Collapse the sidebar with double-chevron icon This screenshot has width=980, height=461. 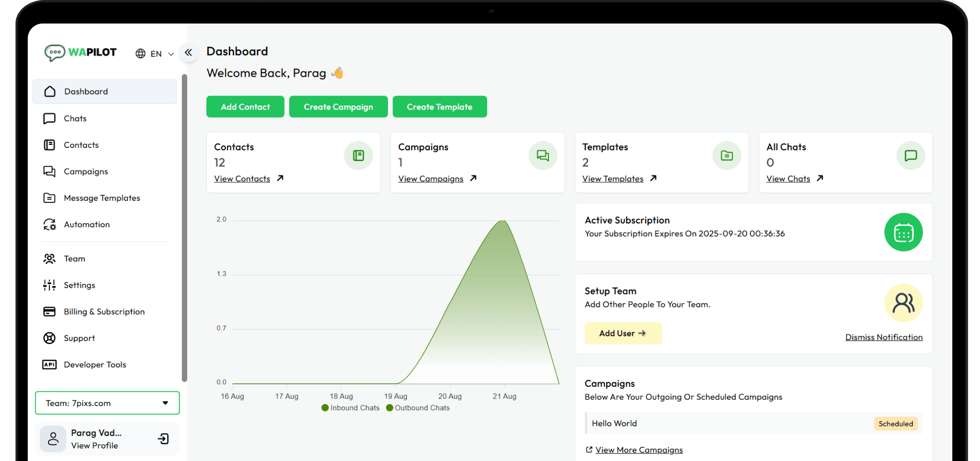coord(189,53)
